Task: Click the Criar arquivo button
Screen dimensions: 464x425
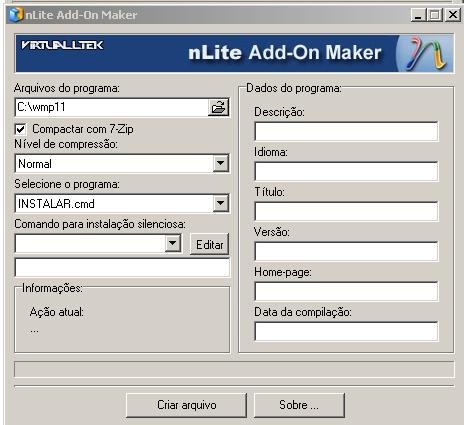Action: [187, 405]
